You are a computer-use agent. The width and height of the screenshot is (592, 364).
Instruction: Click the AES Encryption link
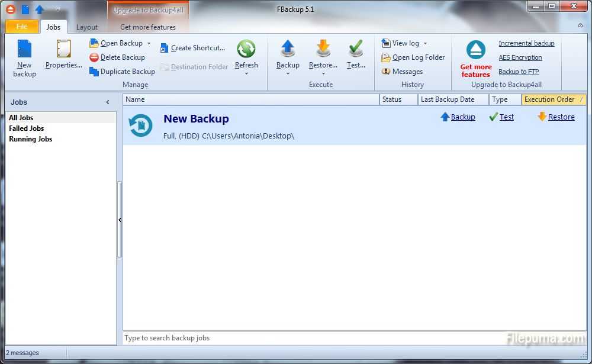pyautogui.click(x=520, y=57)
